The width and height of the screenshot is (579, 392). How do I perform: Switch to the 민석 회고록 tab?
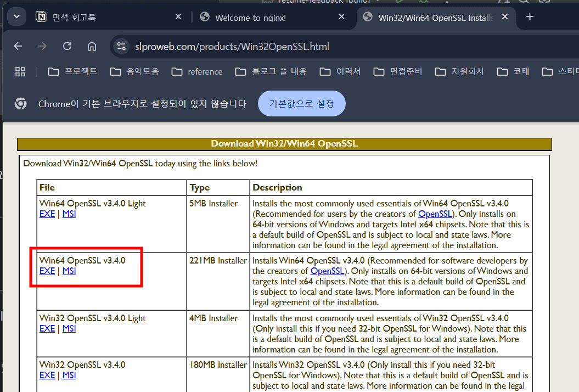click(74, 18)
